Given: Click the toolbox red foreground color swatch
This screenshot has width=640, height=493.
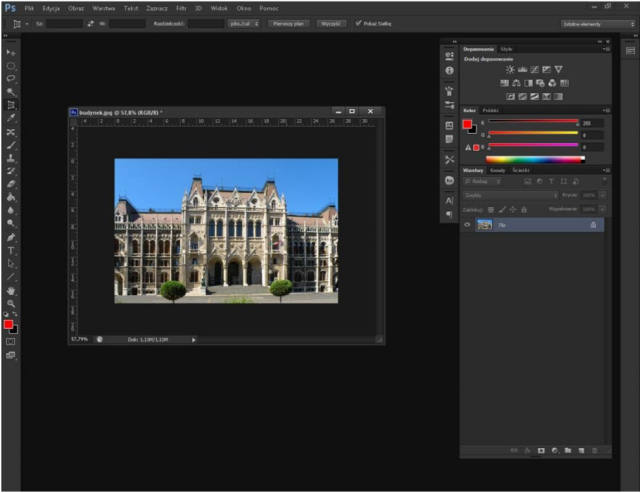Looking at the screenshot, I should tap(8, 324).
